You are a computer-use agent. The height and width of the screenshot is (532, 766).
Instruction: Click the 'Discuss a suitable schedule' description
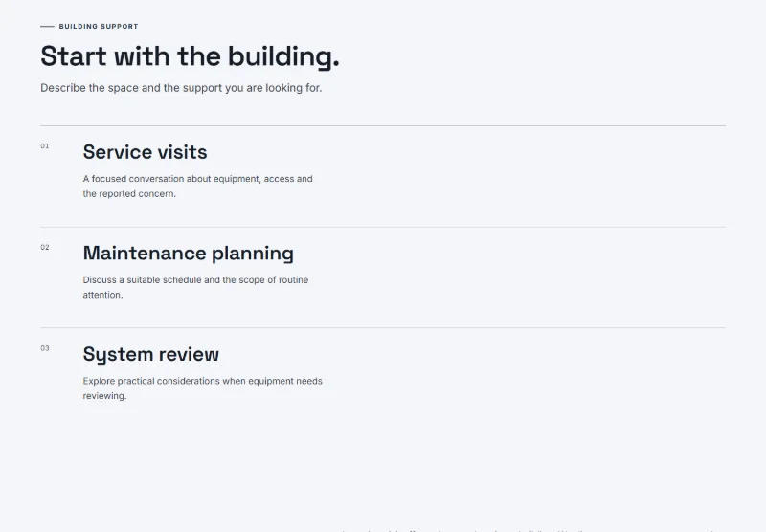tap(196, 287)
